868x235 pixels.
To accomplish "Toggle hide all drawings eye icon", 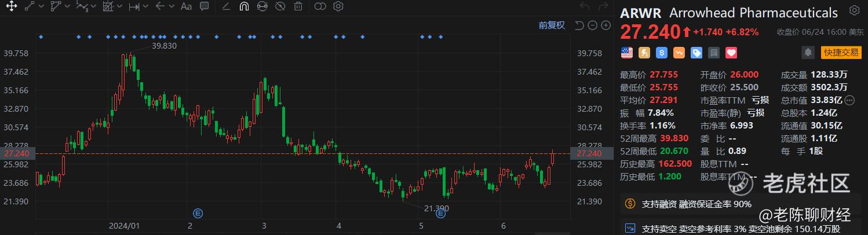I will tap(280, 7).
